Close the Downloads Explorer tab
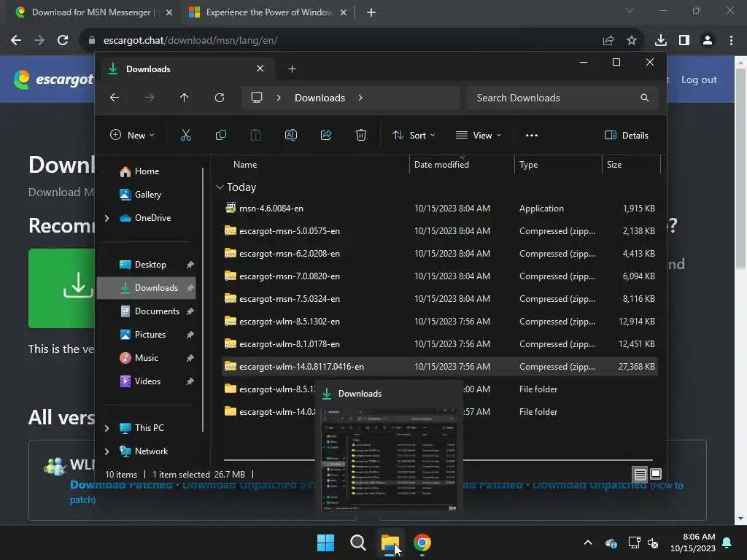Viewport: 747px width, 560px height. click(x=260, y=69)
